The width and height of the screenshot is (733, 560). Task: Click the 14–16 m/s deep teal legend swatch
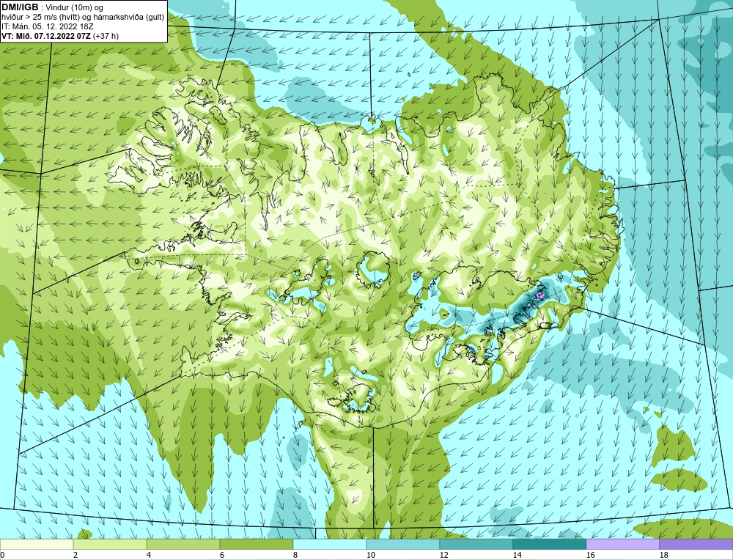[550, 545]
